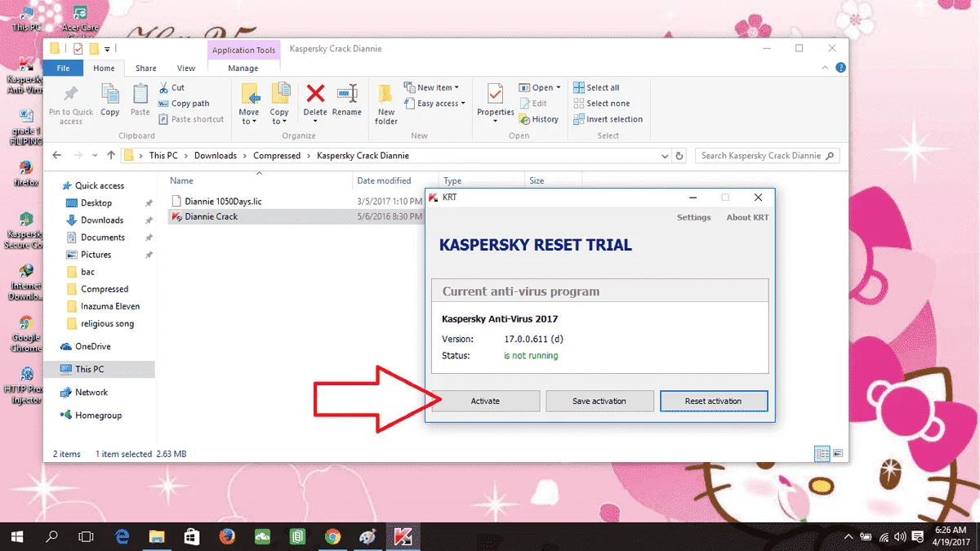
Task: Switch Explorer to Details view
Action: (x=822, y=454)
